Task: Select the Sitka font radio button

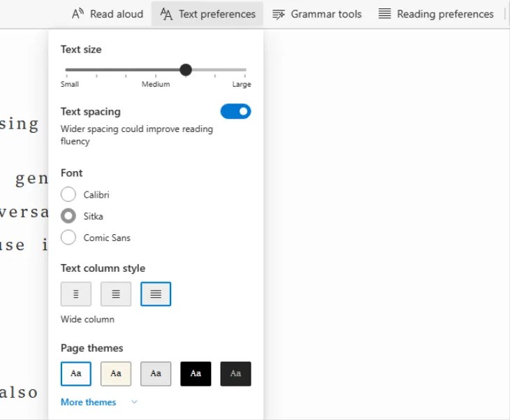Action: pos(68,216)
